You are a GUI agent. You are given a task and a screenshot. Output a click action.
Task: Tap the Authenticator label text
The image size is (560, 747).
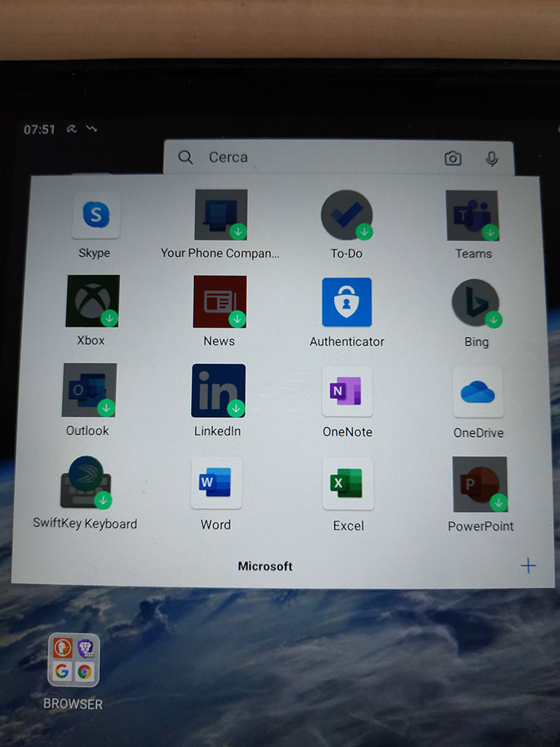pos(346,341)
